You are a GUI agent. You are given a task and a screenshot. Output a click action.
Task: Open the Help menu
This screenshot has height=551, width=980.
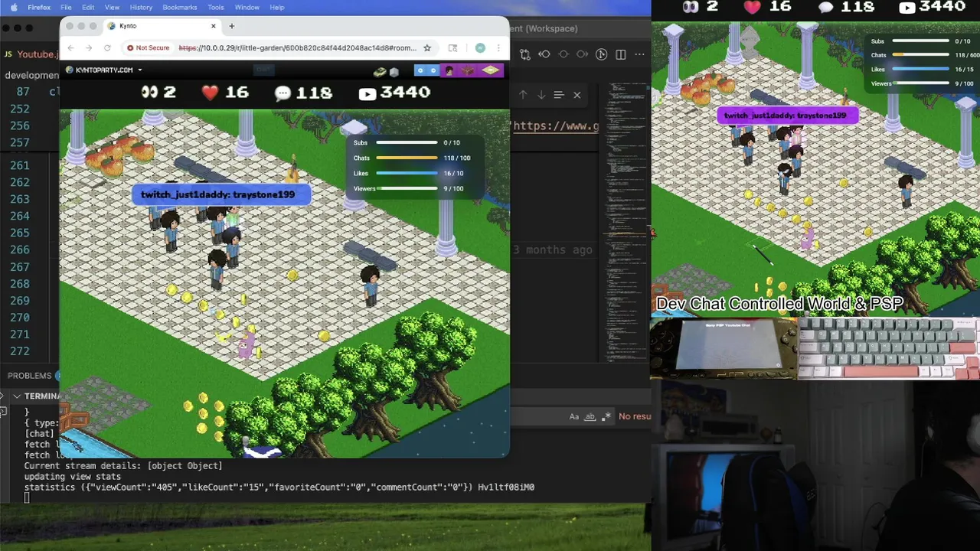pyautogui.click(x=277, y=8)
